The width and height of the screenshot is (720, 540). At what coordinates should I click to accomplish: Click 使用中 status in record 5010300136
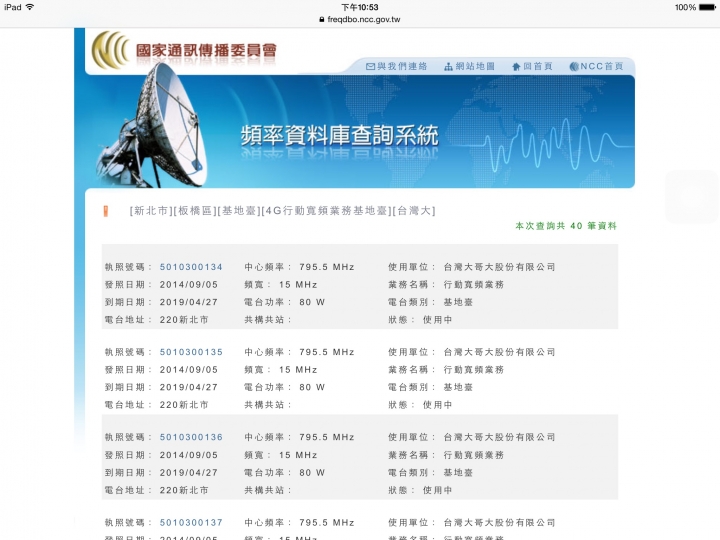point(437,490)
